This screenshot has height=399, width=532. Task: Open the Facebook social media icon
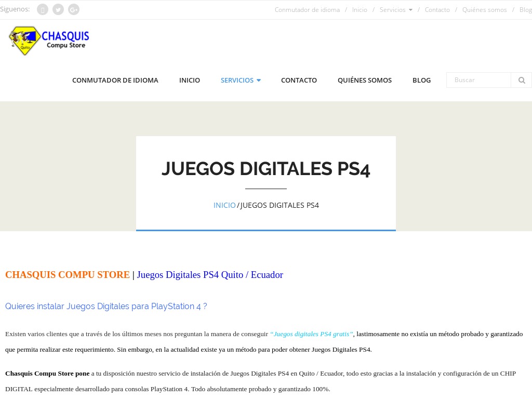click(x=42, y=9)
